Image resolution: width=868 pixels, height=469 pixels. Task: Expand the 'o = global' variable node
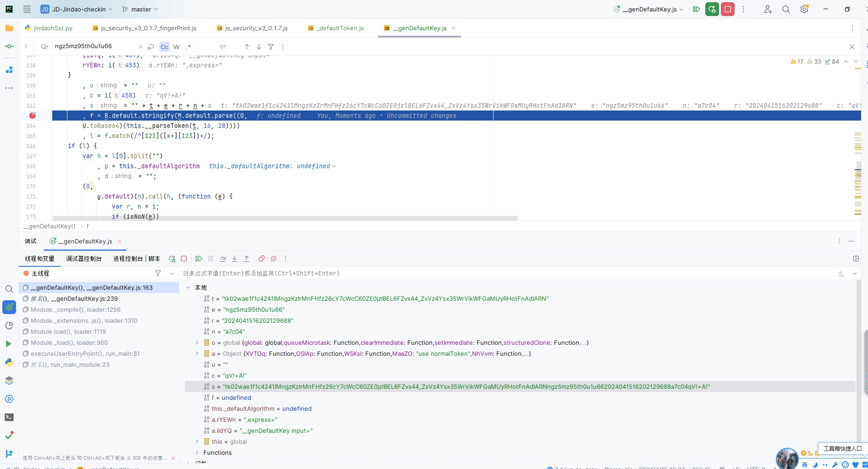[197, 342]
